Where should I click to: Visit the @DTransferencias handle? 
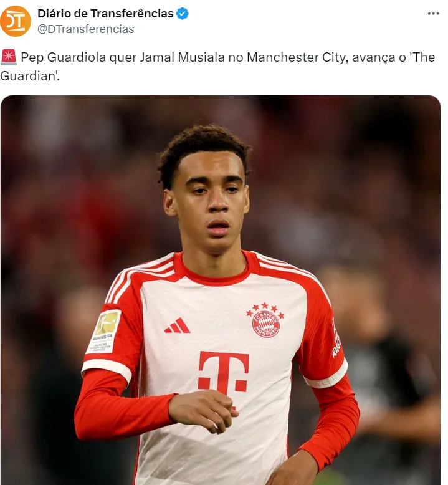tap(85, 29)
